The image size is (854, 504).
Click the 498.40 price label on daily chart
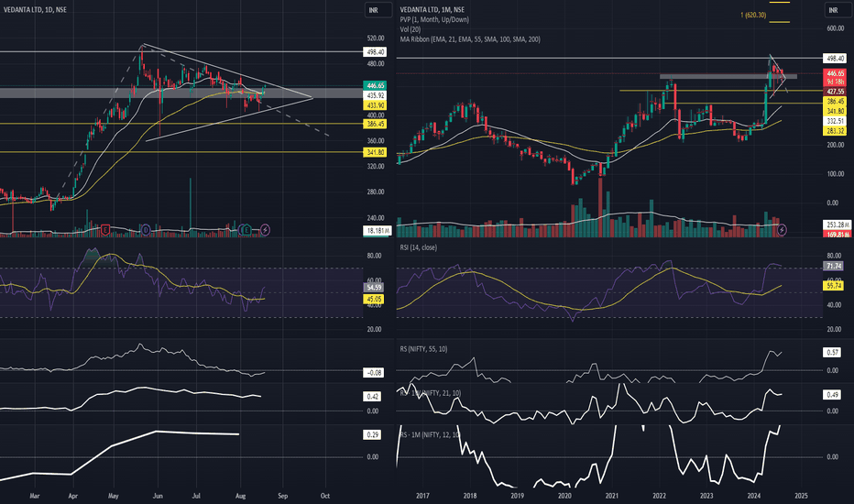[x=376, y=52]
